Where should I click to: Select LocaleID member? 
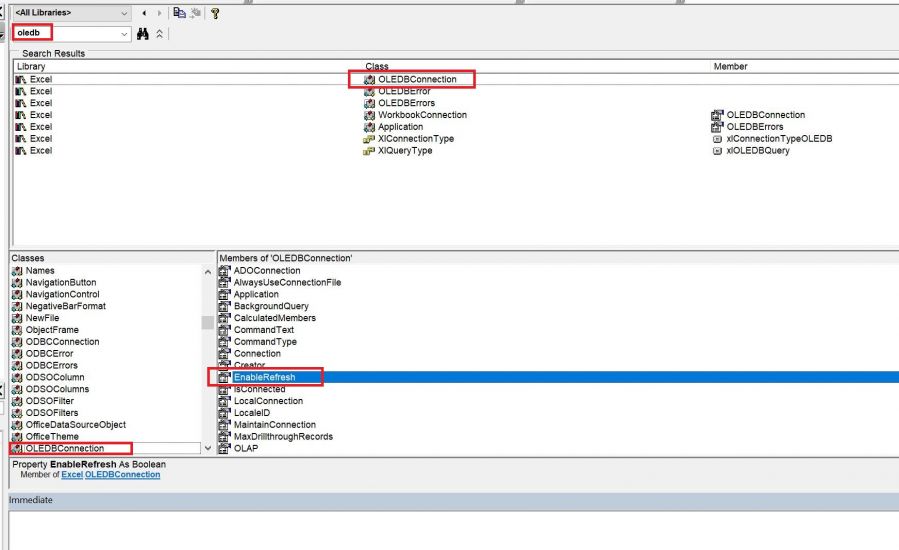pyautogui.click(x=251, y=413)
